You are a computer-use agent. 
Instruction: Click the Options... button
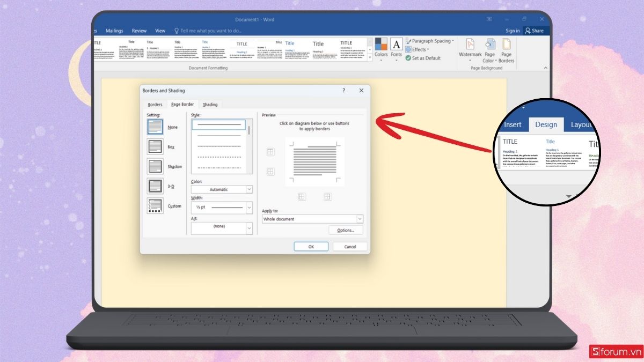pyautogui.click(x=346, y=230)
